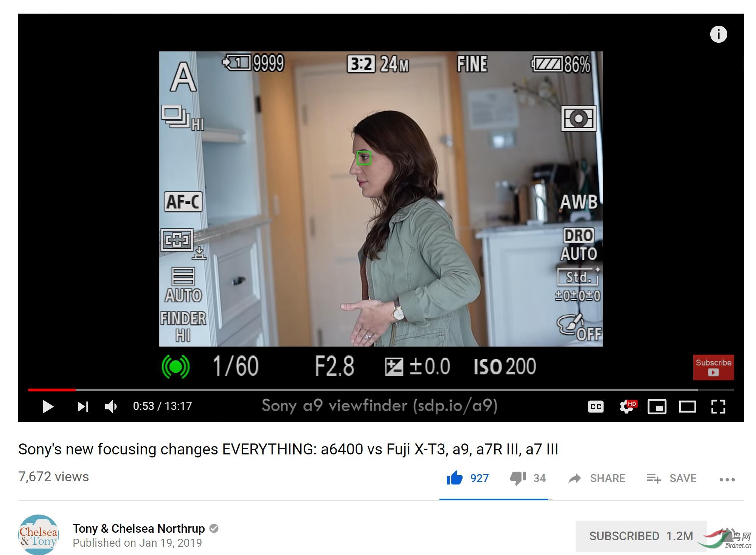
Task: Open the three-dot more actions menu
Action: [x=727, y=479]
